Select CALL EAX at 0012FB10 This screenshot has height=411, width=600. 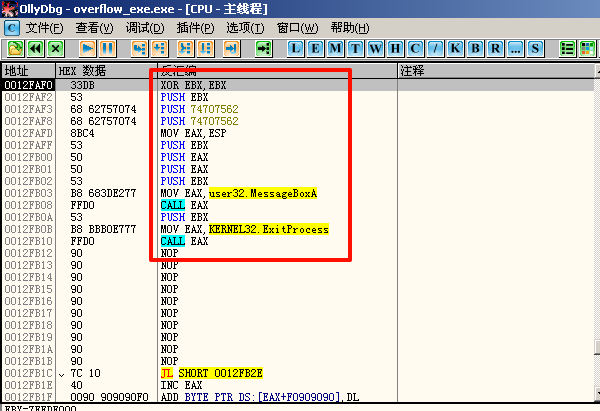click(184, 241)
